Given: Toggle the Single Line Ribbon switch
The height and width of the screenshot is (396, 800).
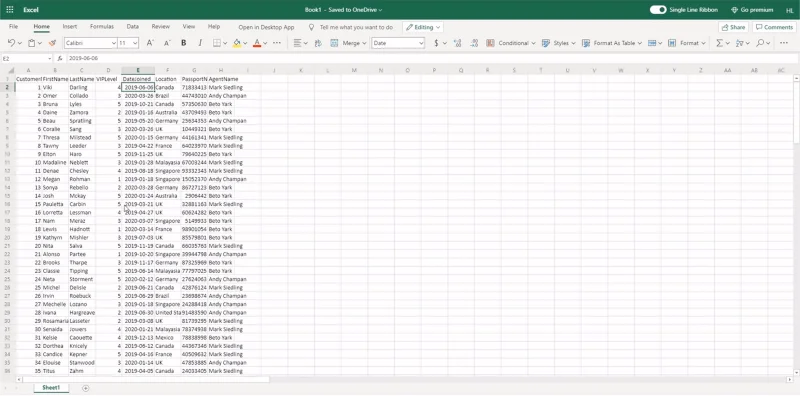Looking at the screenshot, I should pos(658,10).
